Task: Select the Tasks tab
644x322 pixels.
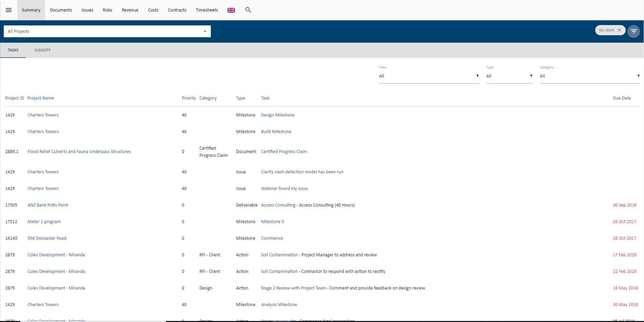Action: pos(13,50)
